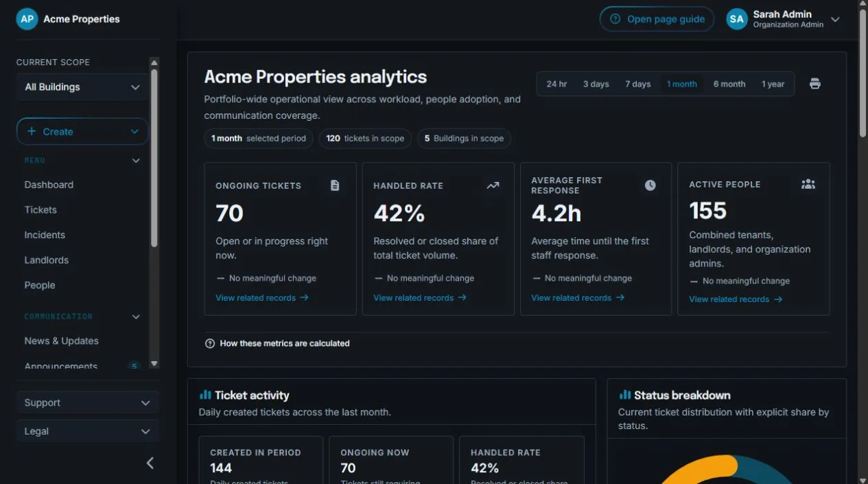Select the 1 month time range
This screenshot has height=484, width=868.
point(682,84)
